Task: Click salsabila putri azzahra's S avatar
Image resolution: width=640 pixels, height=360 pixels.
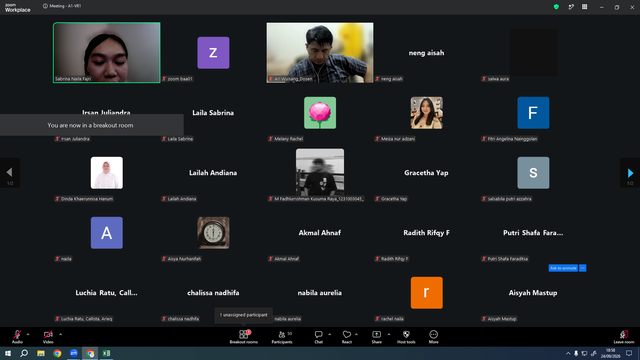Action: (533, 173)
